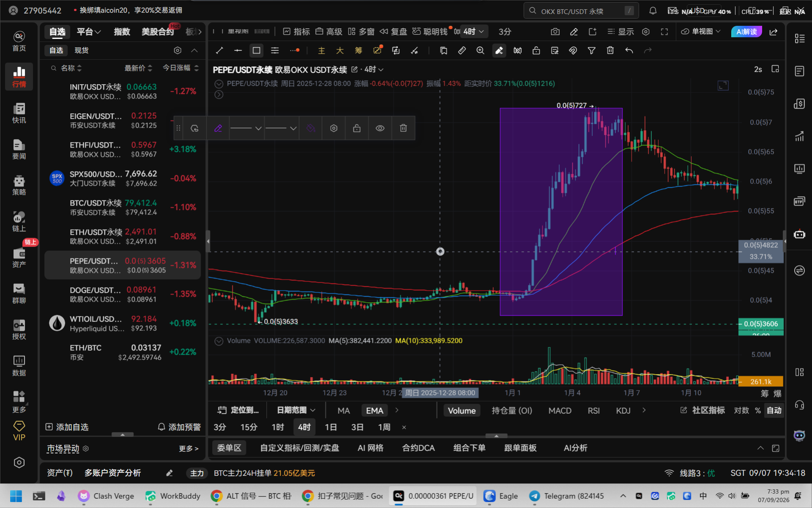
Task: Switch to the MACD indicator tab
Action: (560, 411)
